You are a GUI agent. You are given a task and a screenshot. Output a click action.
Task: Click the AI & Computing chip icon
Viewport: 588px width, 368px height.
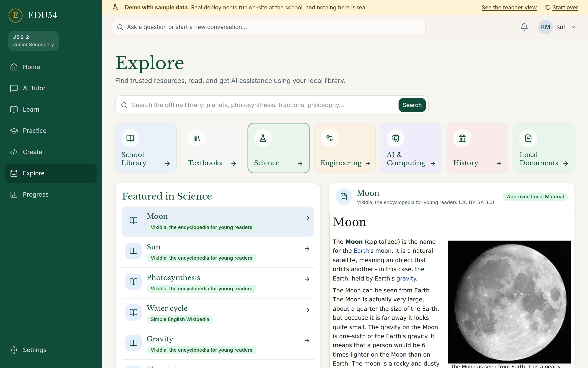[395, 138]
